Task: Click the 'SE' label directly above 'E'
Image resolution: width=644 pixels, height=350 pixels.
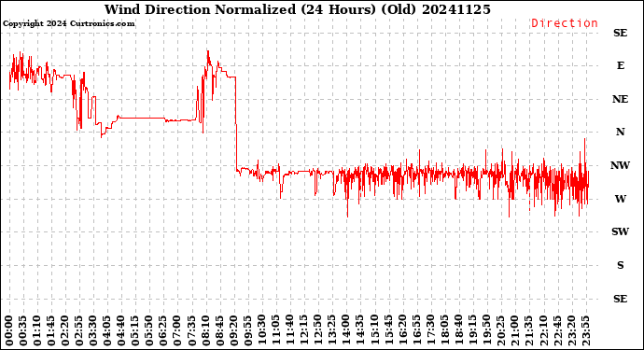Action: [x=620, y=33]
